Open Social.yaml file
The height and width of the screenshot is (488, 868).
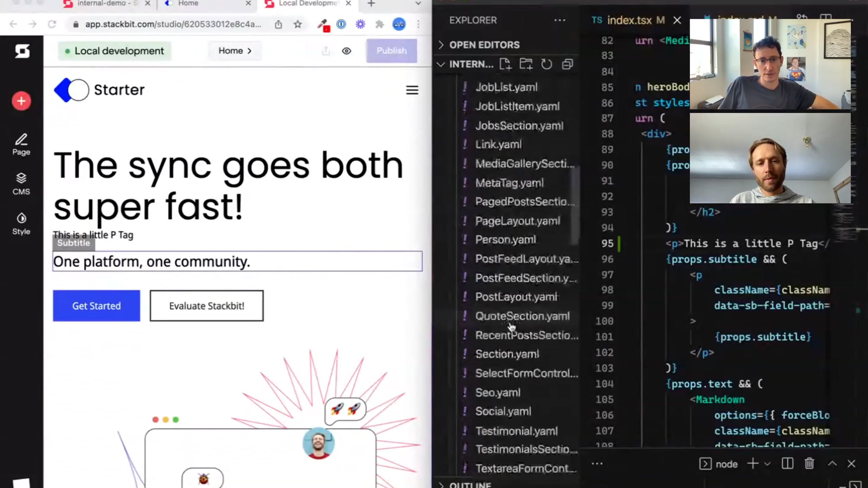[x=503, y=411]
